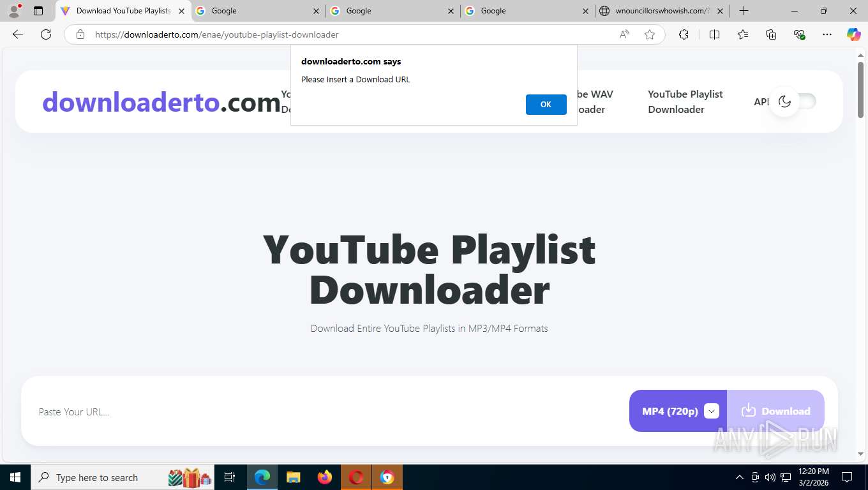The image size is (868, 490).
Task: Click the address bar URL
Action: [x=217, y=34]
